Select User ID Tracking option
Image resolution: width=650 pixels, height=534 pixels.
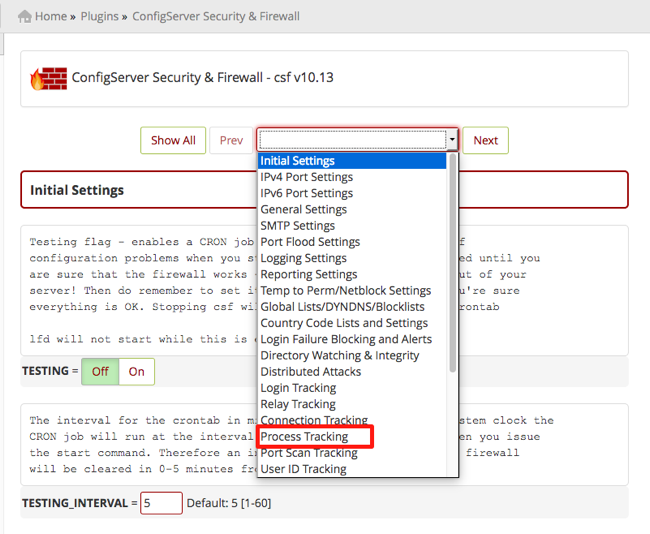[352, 468]
